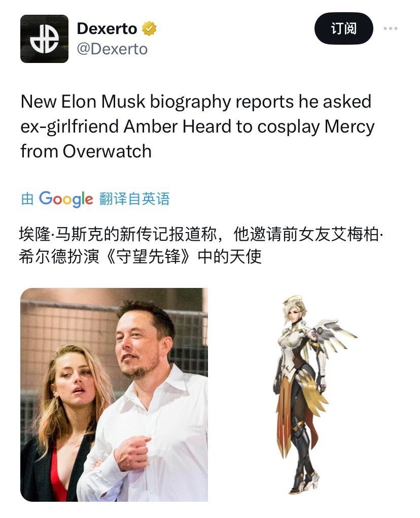Open the three-dot more options menu

(x=390, y=28)
